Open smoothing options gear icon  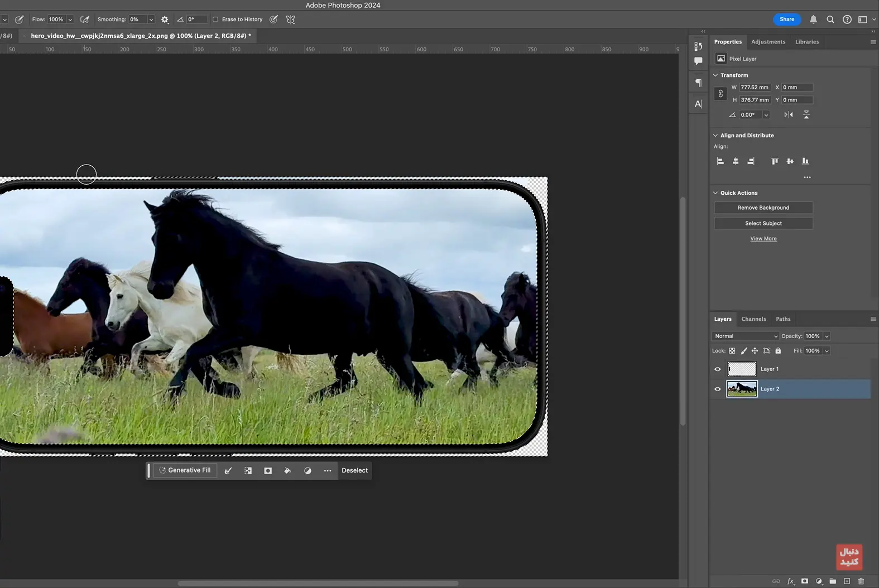[x=165, y=20]
